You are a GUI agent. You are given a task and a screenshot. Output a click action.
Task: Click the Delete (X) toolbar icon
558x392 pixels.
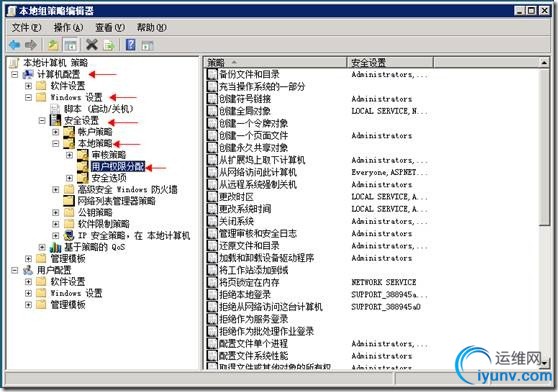point(92,45)
